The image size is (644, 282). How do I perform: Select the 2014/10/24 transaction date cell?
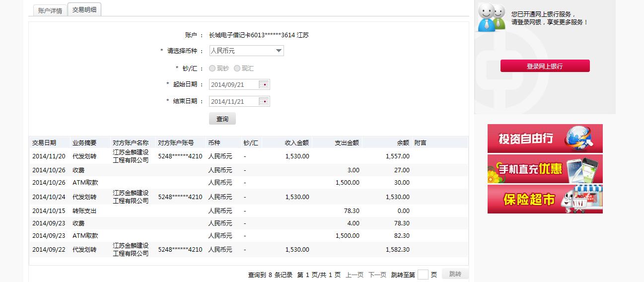[x=49, y=197]
